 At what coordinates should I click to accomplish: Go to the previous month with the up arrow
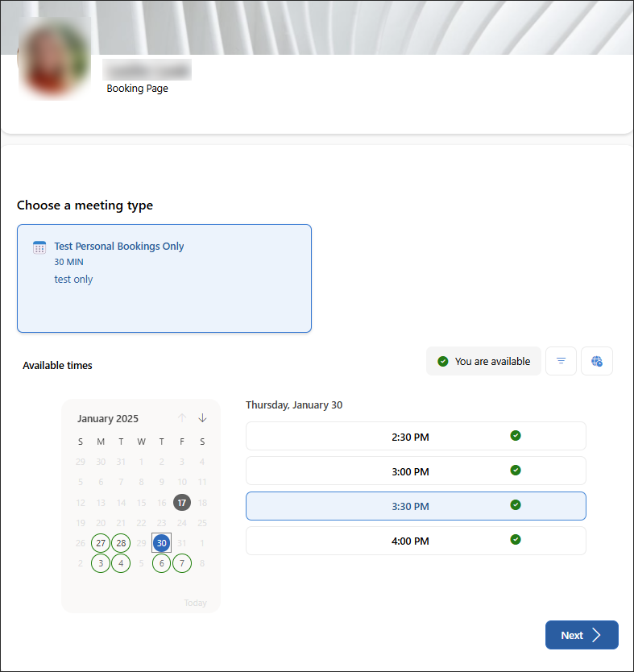tap(182, 417)
